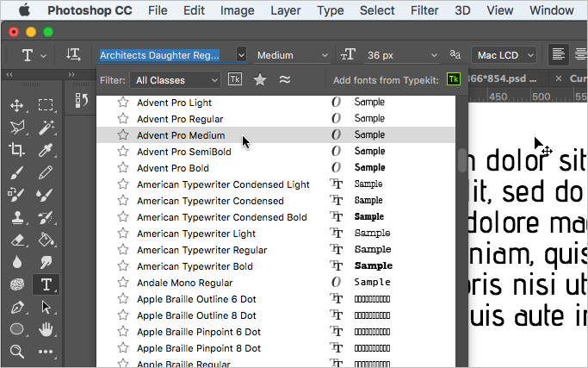Viewport: 588px width, 368px height.
Task: Select the Polygonal Lasso tool
Action: [17, 128]
